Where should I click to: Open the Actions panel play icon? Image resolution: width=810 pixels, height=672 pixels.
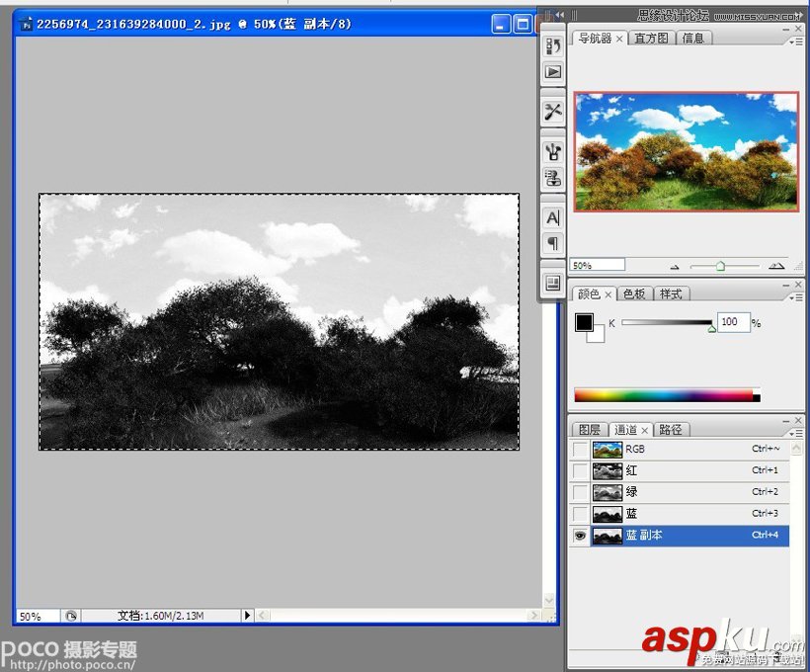(553, 71)
